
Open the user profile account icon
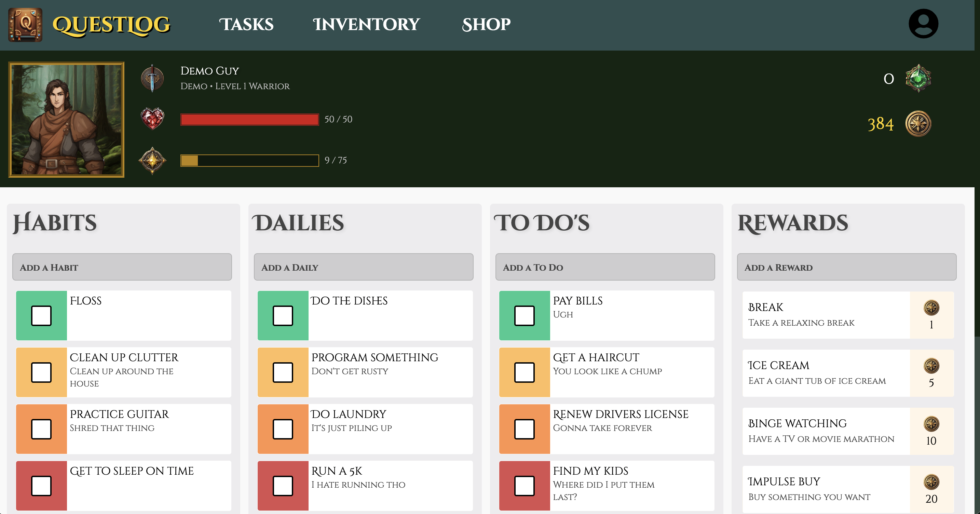point(923,24)
